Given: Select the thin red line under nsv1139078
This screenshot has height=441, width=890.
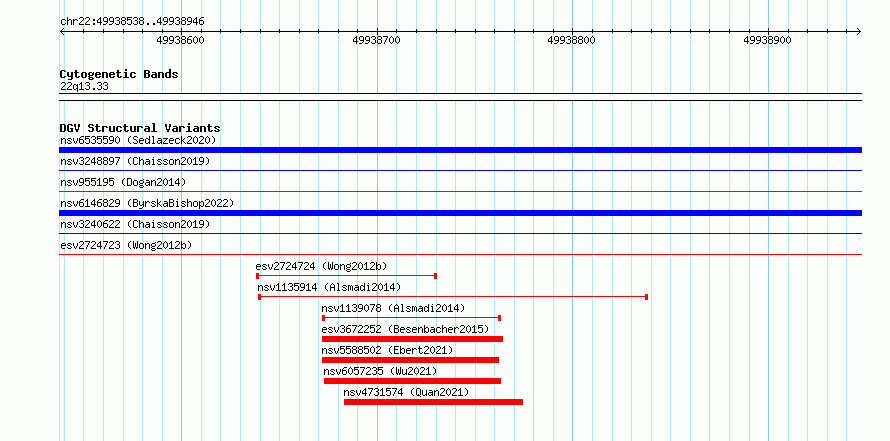Looking at the screenshot, I should 412,318.
